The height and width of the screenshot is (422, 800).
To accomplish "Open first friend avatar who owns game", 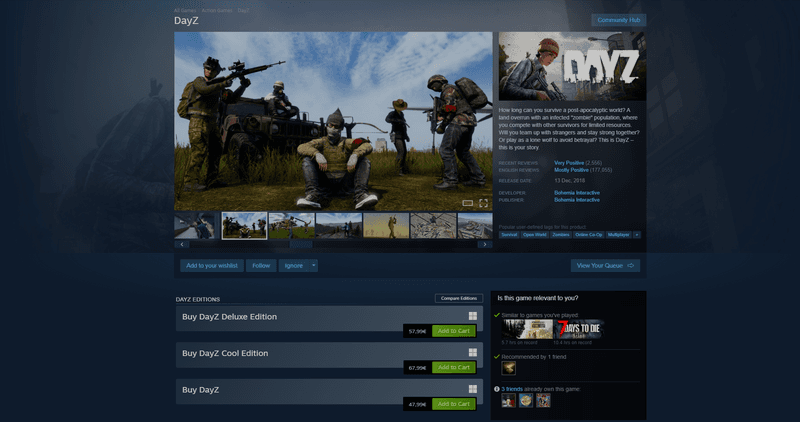I will [x=509, y=400].
